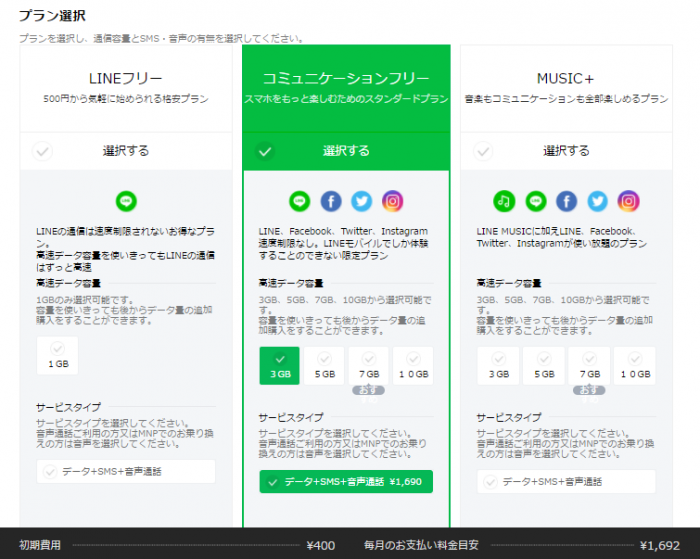The height and width of the screenshot is (559, 700).
Task: Click the おすすめ badge under 7GB in コミュニケーションフリー
Action: [x=369, y=391]
